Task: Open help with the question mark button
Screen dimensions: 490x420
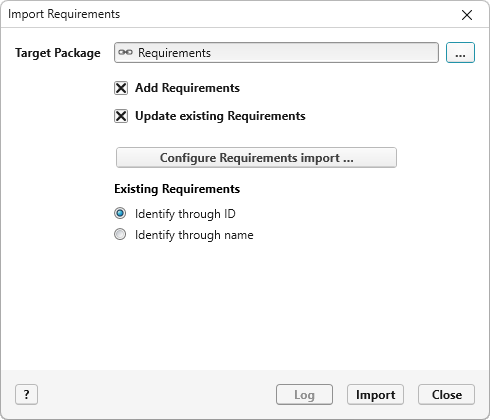Action: (26, 395)
